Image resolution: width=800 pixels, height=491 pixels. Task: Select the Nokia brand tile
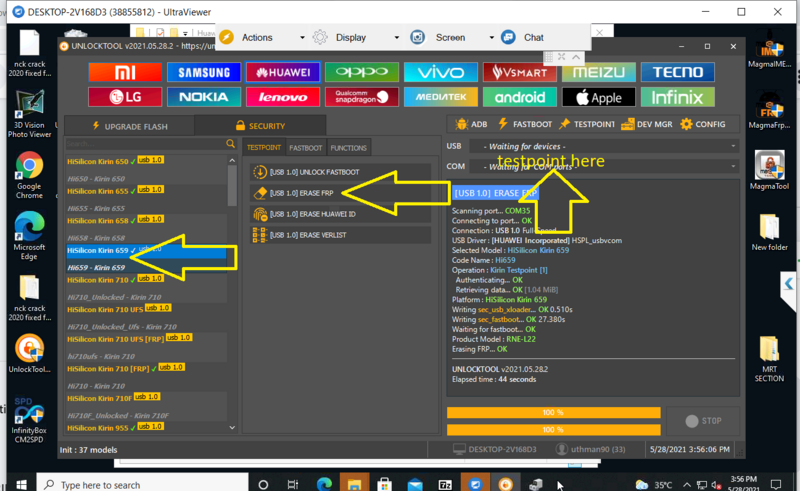204,97
